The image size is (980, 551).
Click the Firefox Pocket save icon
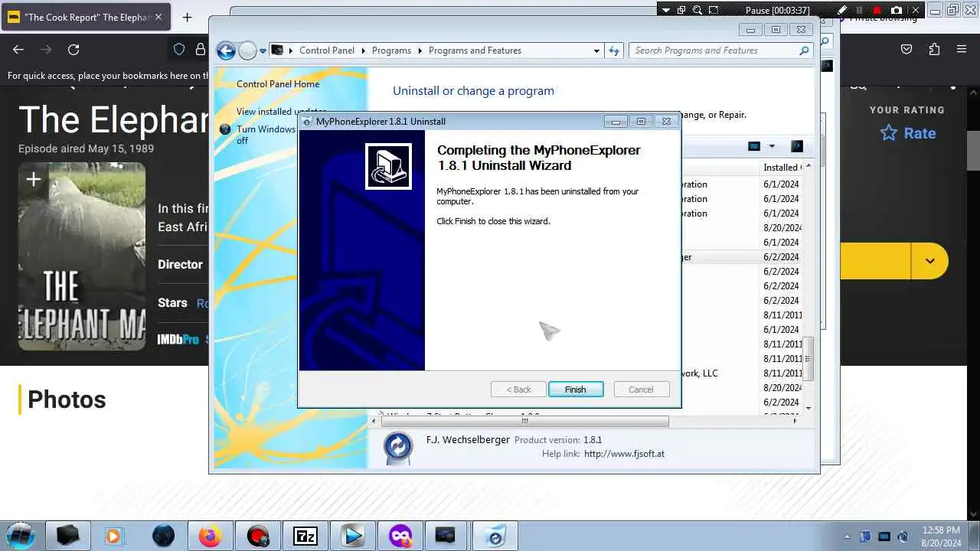tap(906, 49)
